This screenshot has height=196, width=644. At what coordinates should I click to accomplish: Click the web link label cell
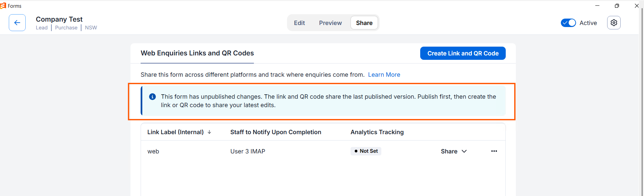click(153, 151)
